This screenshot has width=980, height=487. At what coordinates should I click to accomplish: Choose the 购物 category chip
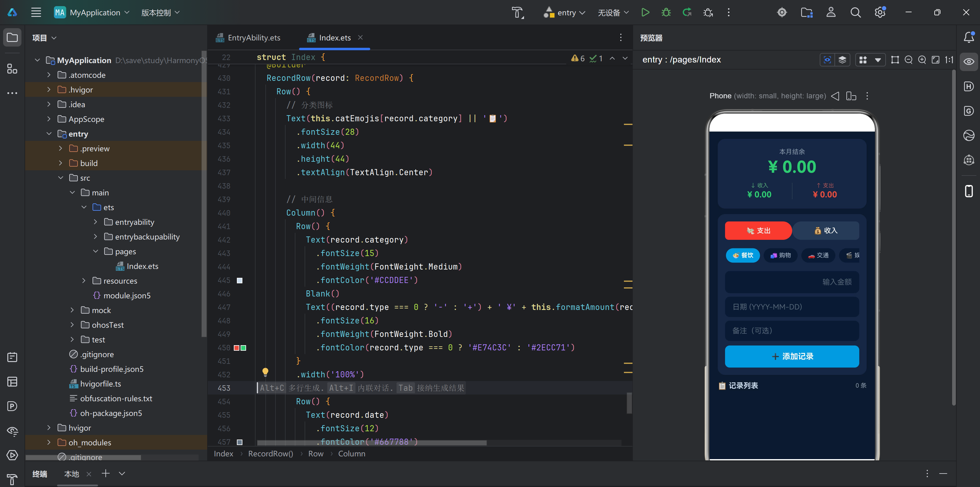(x=780, y=255)
